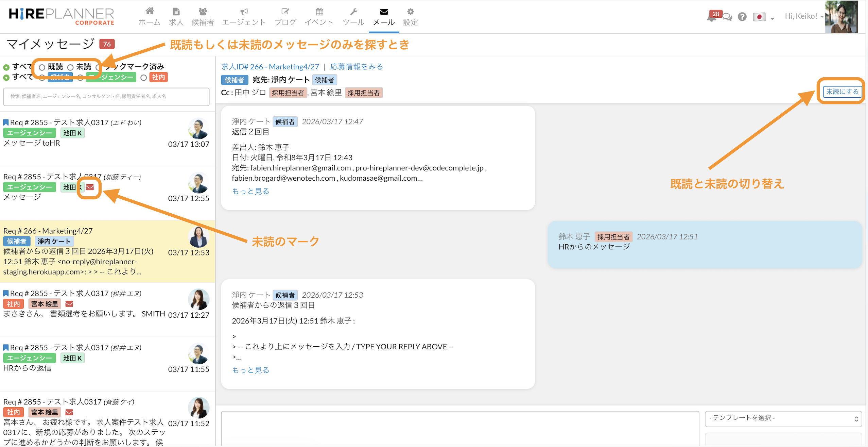Click the message search input field
This screenshot has height=447, width=868.
(x=106, y=97)
